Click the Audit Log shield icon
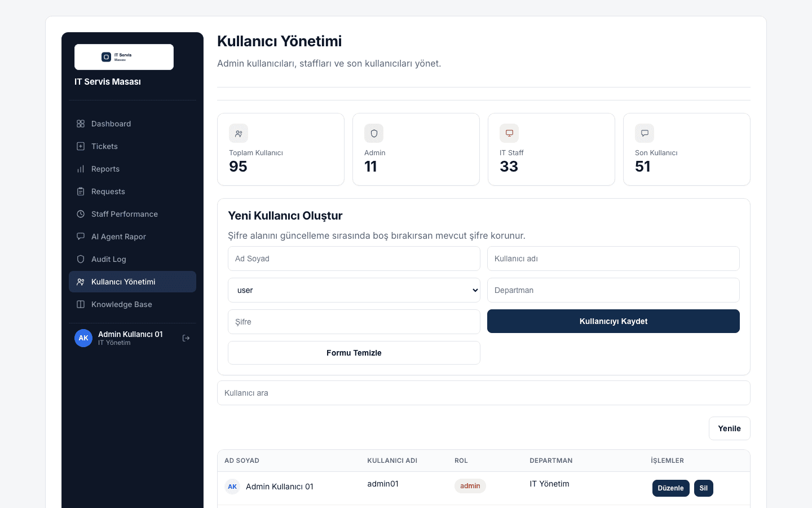Viewport: 812px width, 508px height. (x=81, y=259)
